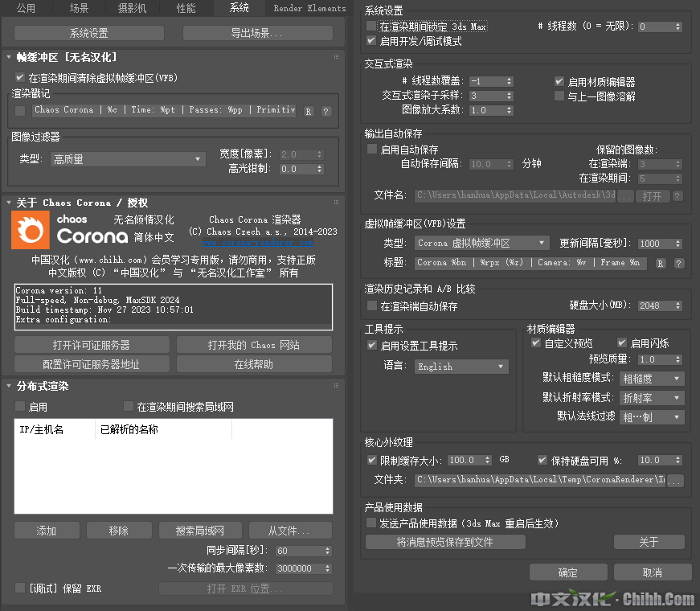Disable the 启用开发/调试模式 checkbox
700x611 pixels.
pyautogui.click(x=371, y=41)
